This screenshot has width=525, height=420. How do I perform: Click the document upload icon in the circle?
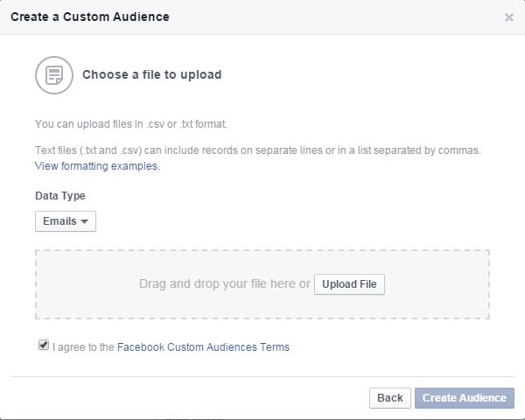(x=54, y=75)
